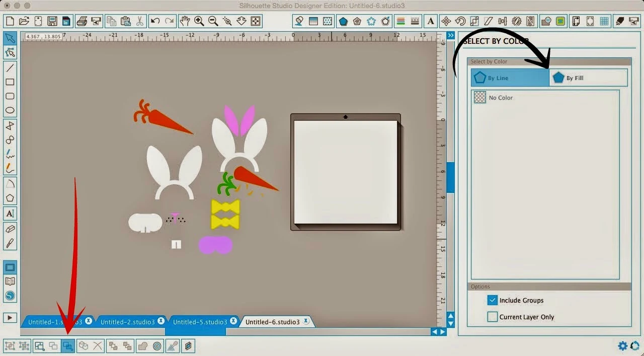
Task: Open the preferences gear at bottom right
Action: [x=623, y=346]
